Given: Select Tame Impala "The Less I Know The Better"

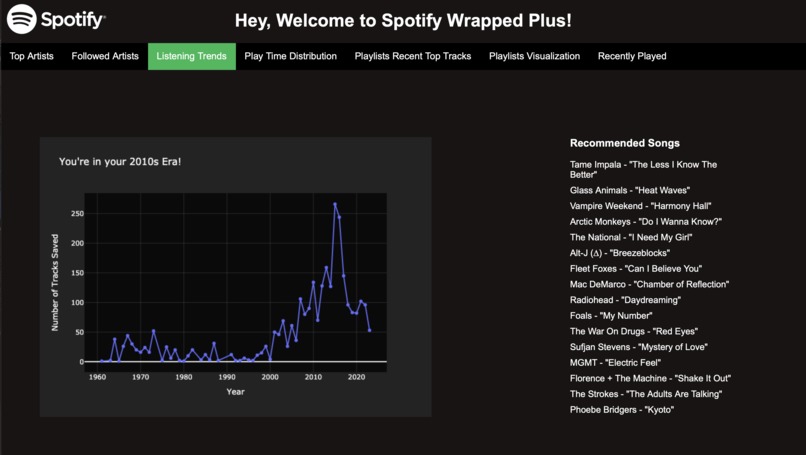Looking at the screenshot, I should tap(643, 169).
